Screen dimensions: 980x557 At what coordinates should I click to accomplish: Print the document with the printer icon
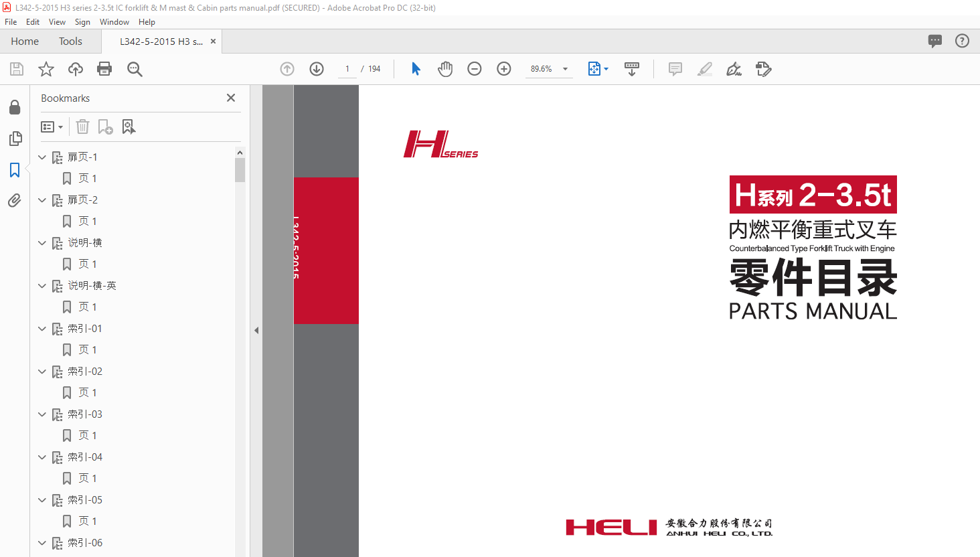(104, 69)
